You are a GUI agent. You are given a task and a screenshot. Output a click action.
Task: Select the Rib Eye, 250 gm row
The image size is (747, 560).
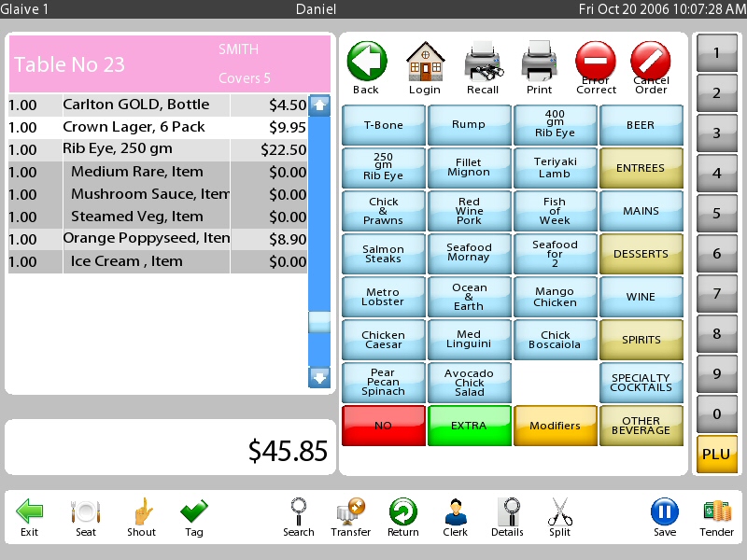[158, 149]
